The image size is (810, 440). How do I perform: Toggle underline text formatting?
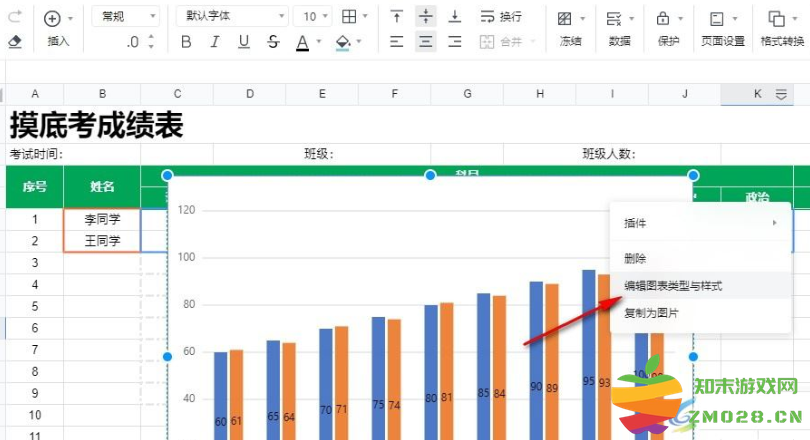[x=244, y=42]
